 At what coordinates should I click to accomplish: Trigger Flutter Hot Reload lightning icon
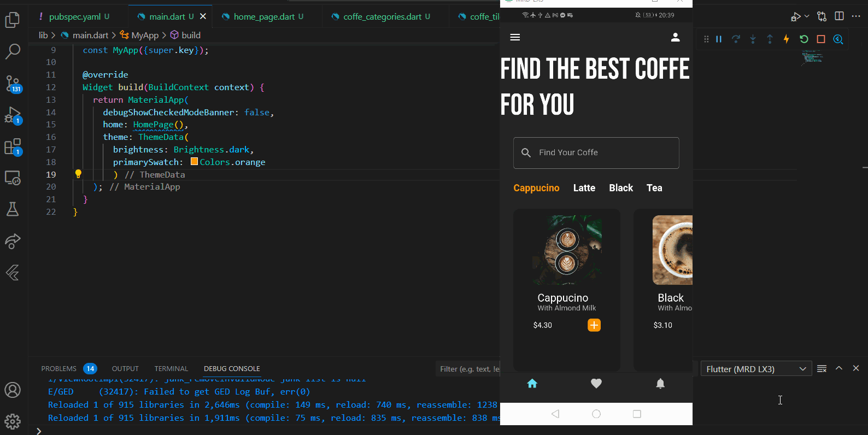(x=787, y=39)
